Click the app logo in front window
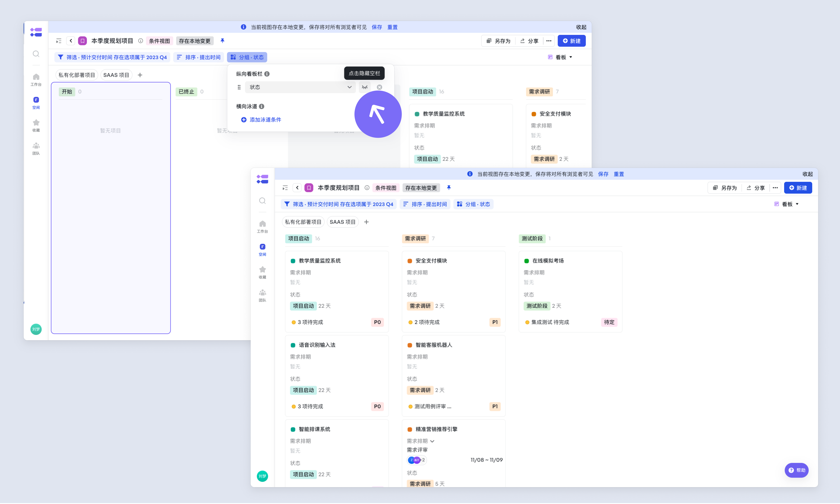Image resolution: width=840 pixels, height=504 pixels. click(x=262, y=179)
